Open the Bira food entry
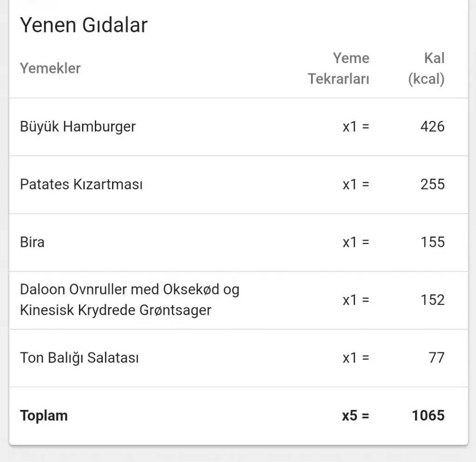Image resolution: width=476 pixels, height=462 pixels. [x=32, y=242]
